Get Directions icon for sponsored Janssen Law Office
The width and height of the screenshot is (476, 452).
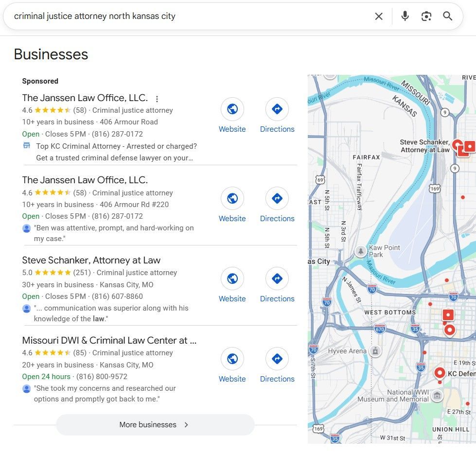tap(277, 109)
